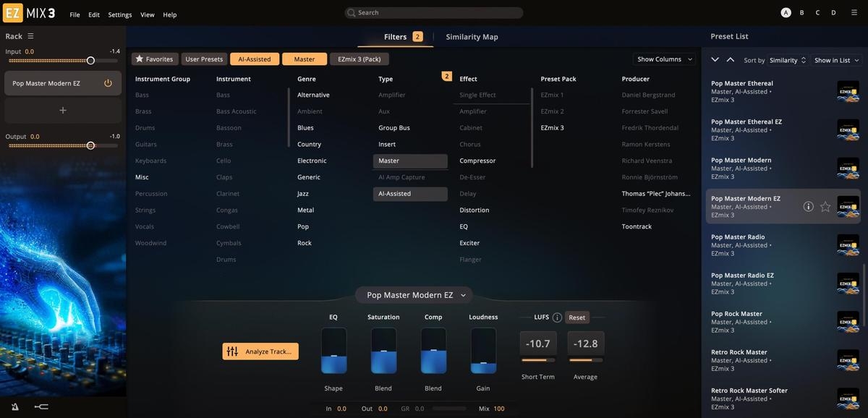
Task: Toggle the Favorites filter
Action: (154, 59)
